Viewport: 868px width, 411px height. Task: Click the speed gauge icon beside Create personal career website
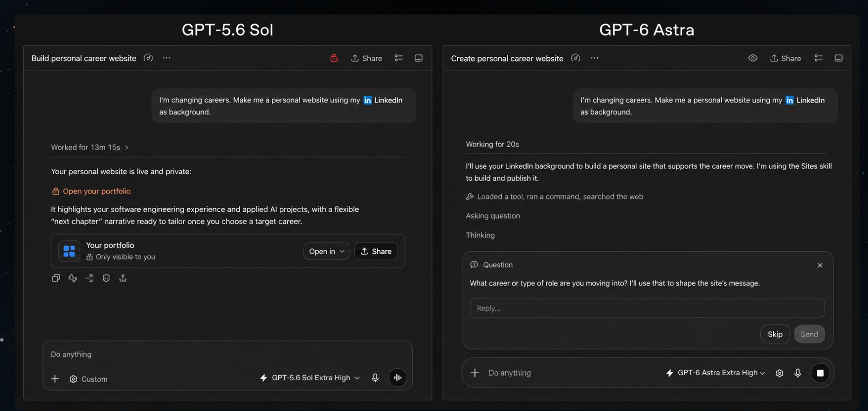tap(576, 58)
